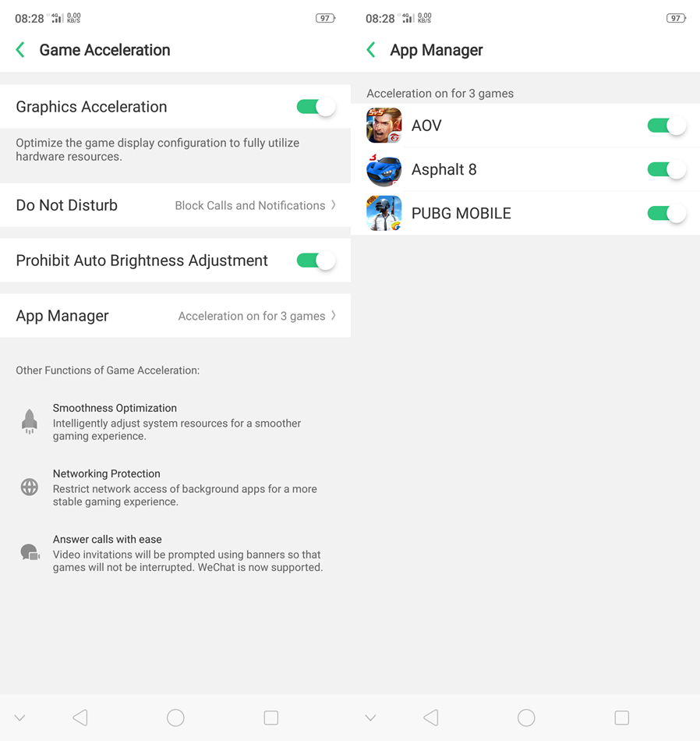Tap the Networking Protection globe icon

point(30,487)
